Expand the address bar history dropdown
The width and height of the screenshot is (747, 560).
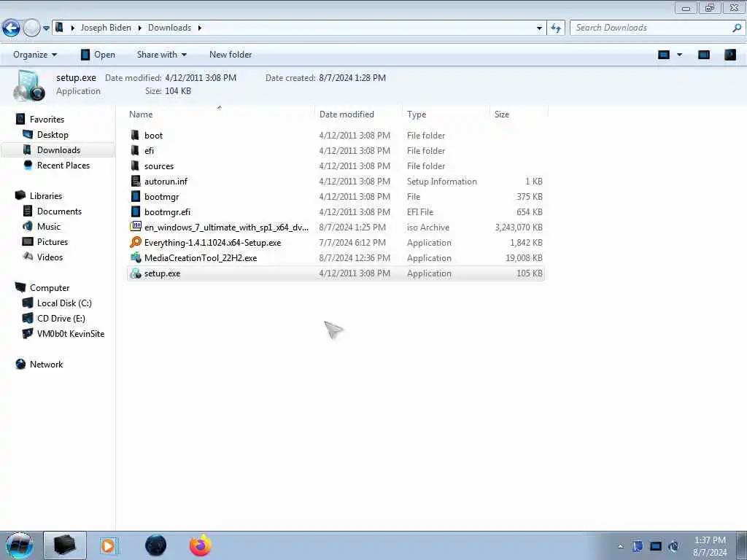point(539,28)
